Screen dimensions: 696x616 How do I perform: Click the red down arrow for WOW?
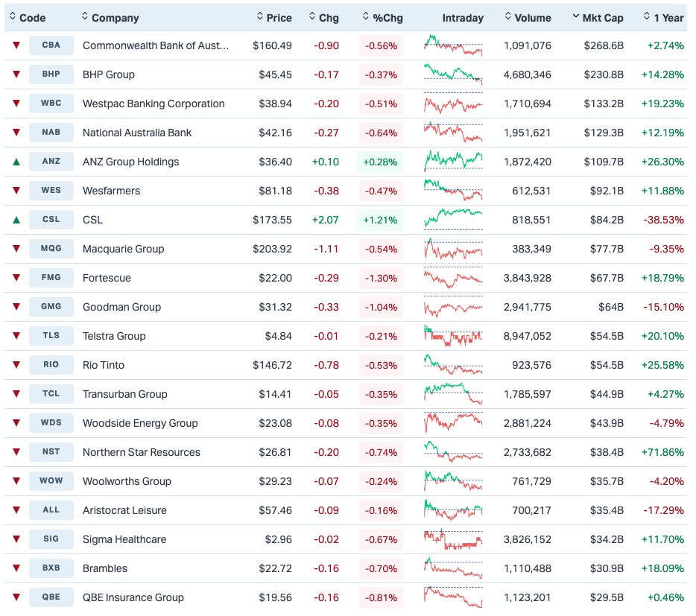pyautogui.click(x=16, y=480)
